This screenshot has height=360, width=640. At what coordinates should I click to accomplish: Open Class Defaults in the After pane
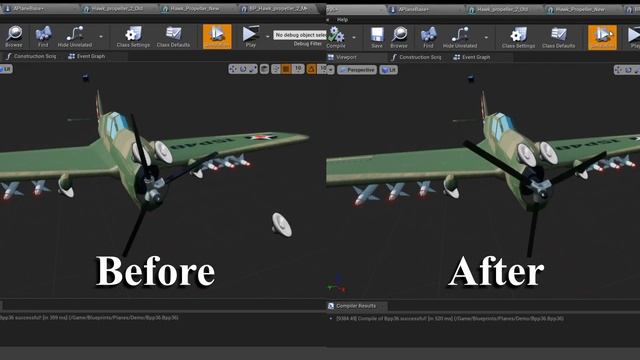click(558, 37)
